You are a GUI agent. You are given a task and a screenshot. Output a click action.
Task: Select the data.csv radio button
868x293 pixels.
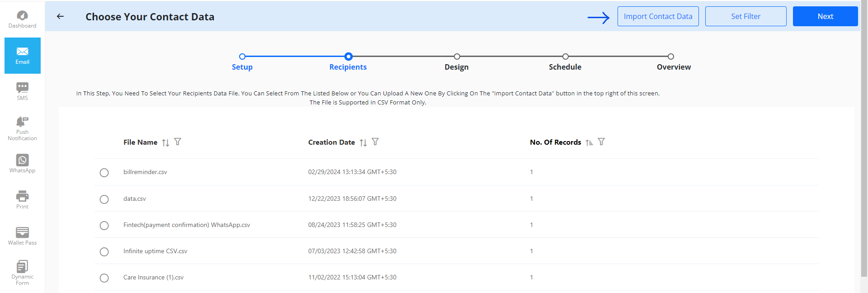tap(104, 199)
